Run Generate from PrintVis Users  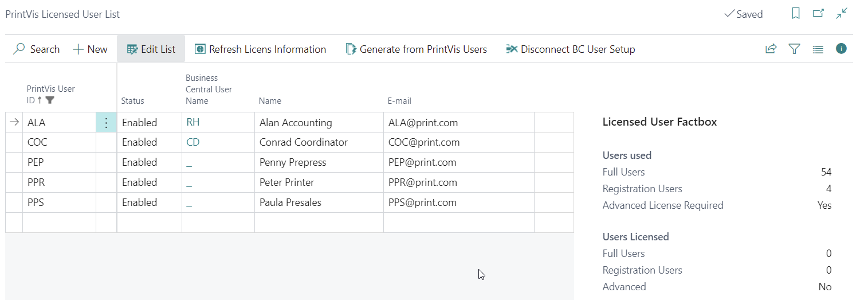click(x=417, y=49)
